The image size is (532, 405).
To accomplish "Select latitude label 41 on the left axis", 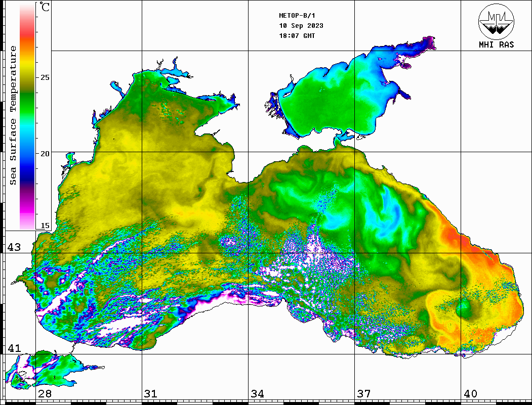I will tap(14, 348).
